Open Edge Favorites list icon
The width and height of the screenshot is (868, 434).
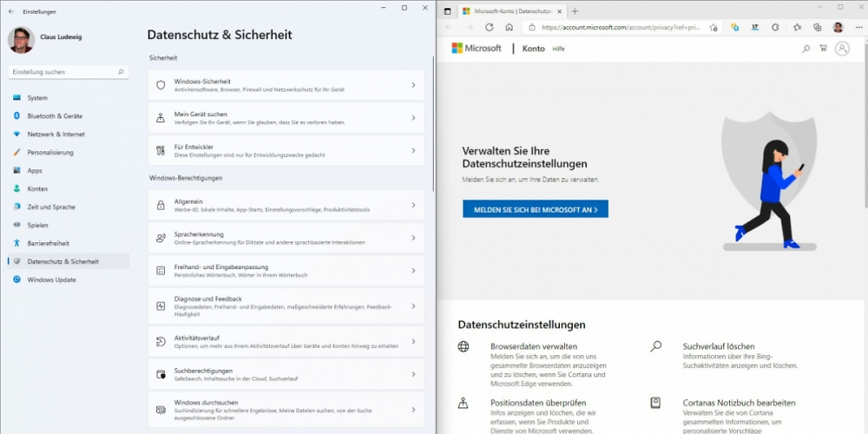tap(797, 27)
